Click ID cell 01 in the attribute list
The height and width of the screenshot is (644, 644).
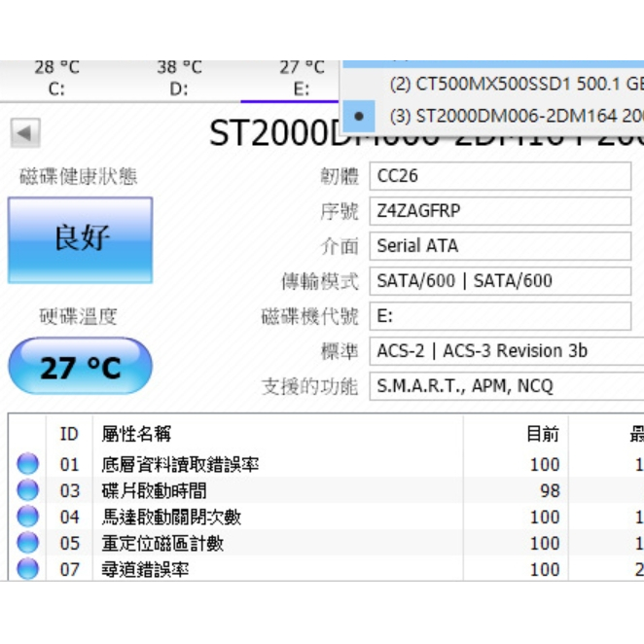point(69,465)
